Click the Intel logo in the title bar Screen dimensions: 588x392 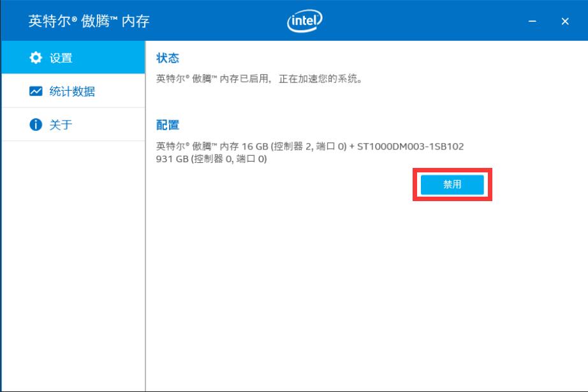[304, 21]
